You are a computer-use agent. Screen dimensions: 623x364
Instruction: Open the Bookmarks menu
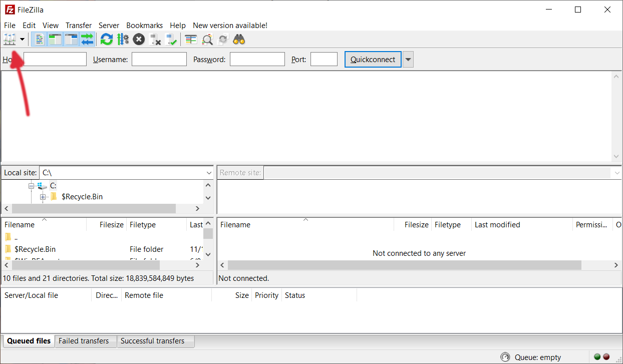coord(144,25)
